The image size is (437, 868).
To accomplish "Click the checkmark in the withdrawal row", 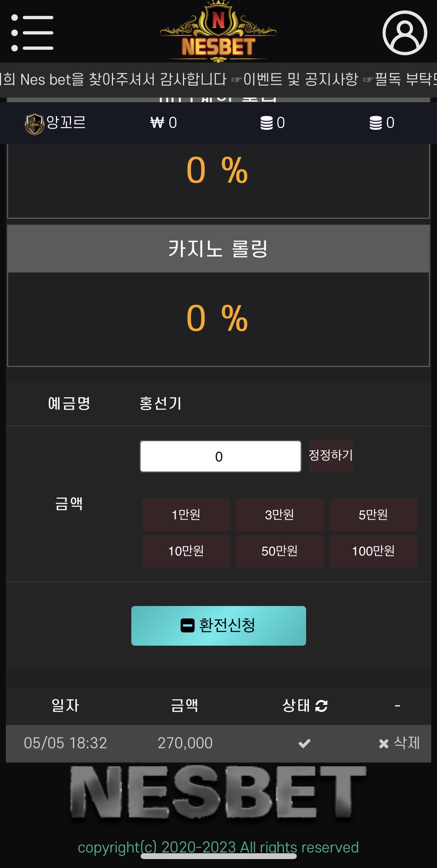I will pos(304,743).
